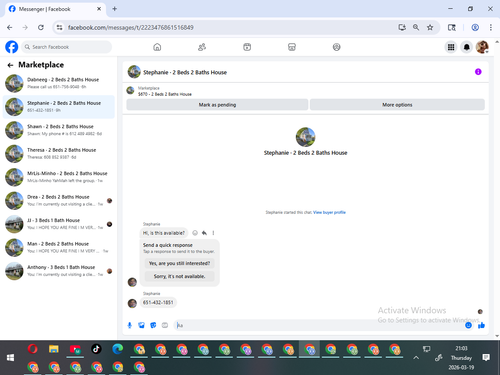Open Chrome profile icon
500x375 pixels.
[x=475, y=27]
